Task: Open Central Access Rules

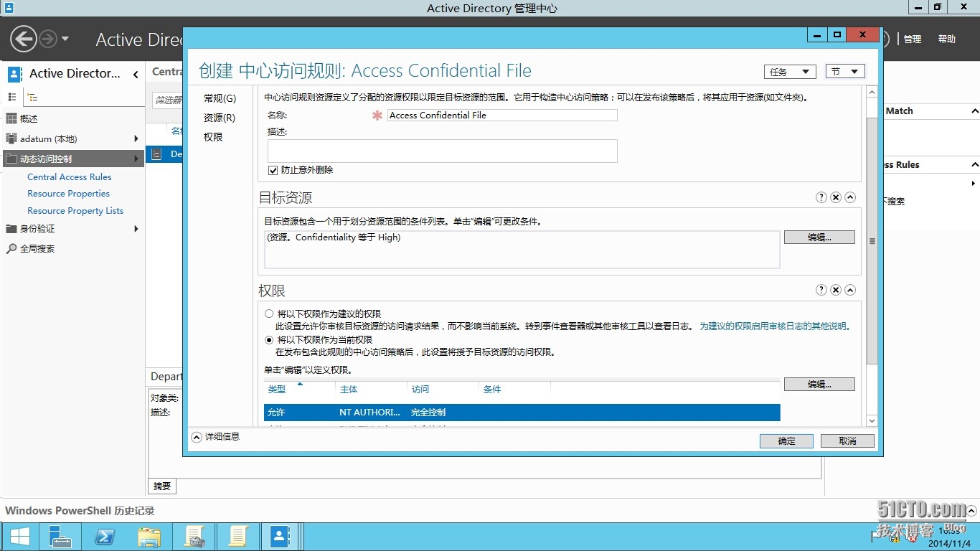Action: (70, 176)
